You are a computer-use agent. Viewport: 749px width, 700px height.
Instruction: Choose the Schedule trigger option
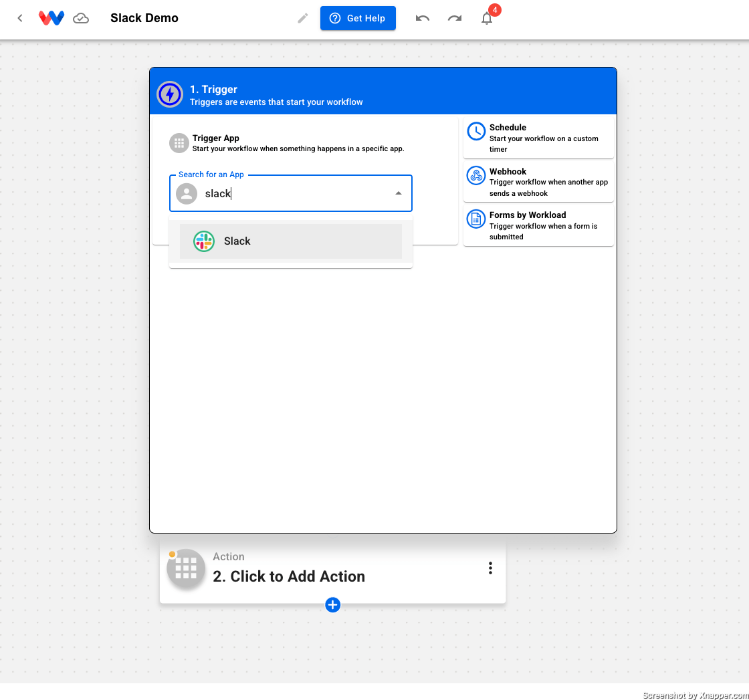coord(538,138)
